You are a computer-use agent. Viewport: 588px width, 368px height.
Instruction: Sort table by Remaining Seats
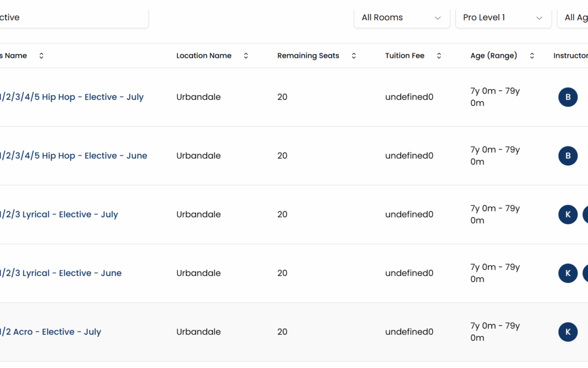(x=353, y=56)
